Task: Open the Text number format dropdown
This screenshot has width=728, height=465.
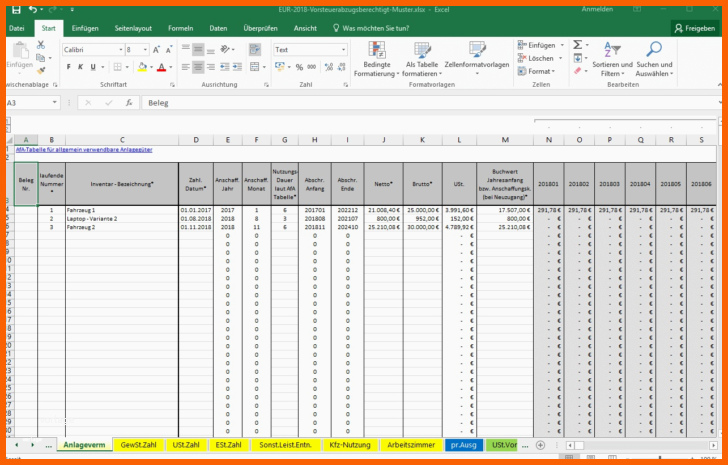Action: coord(344,50)
